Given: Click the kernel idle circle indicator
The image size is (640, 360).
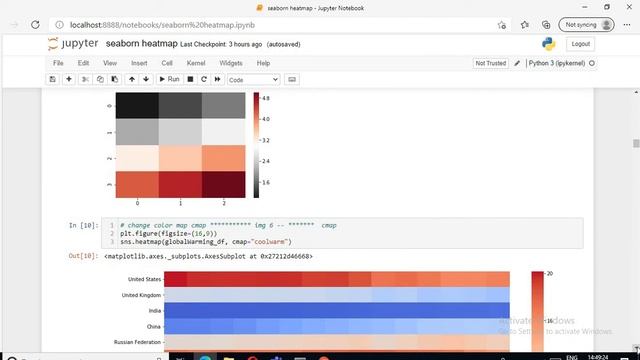Looking at the screenshot, I should pyautogui.click(x=592, y=63).
